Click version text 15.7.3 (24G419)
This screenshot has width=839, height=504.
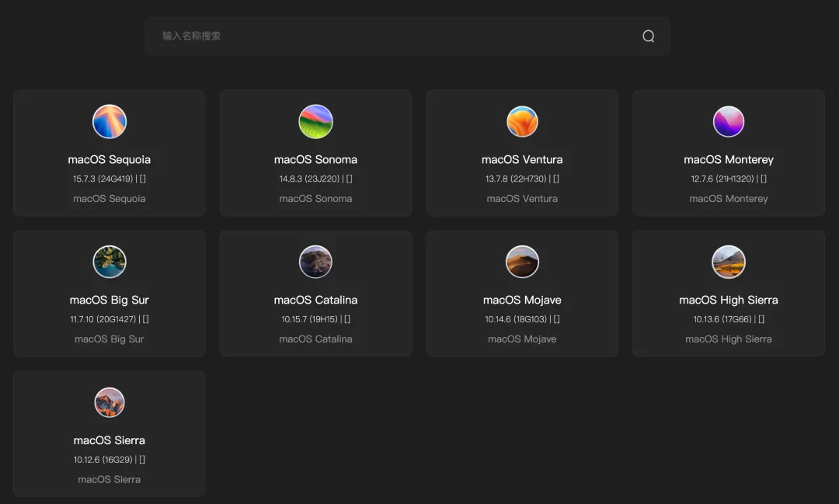pyautogui.click(x=103, y=179)
